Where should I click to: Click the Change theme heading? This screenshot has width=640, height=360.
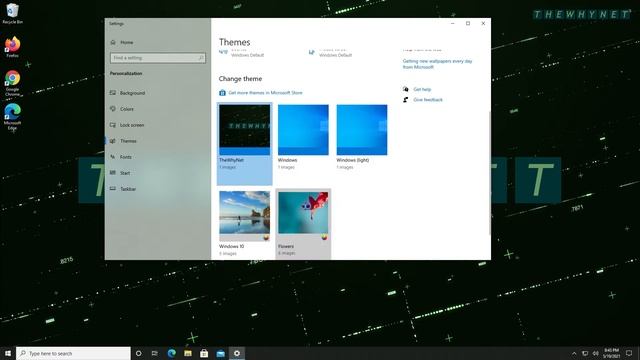point(240,79)
